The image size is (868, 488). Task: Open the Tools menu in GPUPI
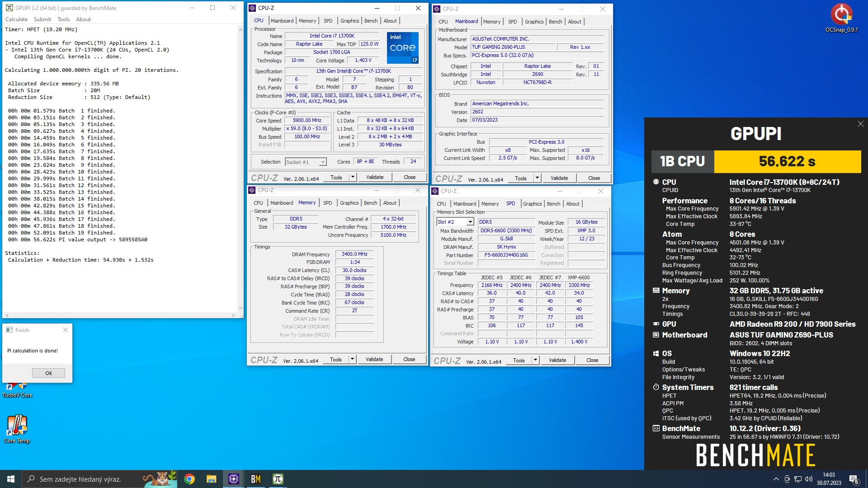pos(63,19)
